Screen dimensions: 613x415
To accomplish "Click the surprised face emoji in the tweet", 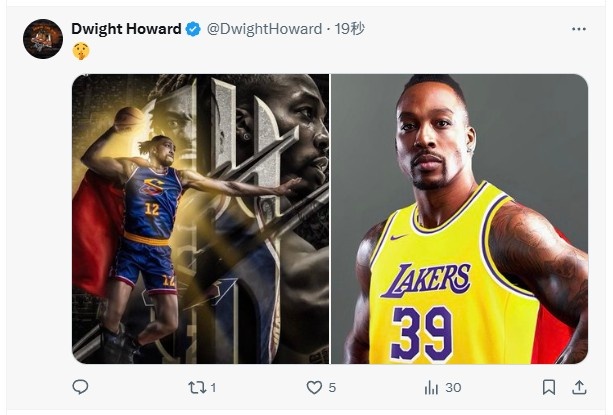I will [x=80, y=51].
